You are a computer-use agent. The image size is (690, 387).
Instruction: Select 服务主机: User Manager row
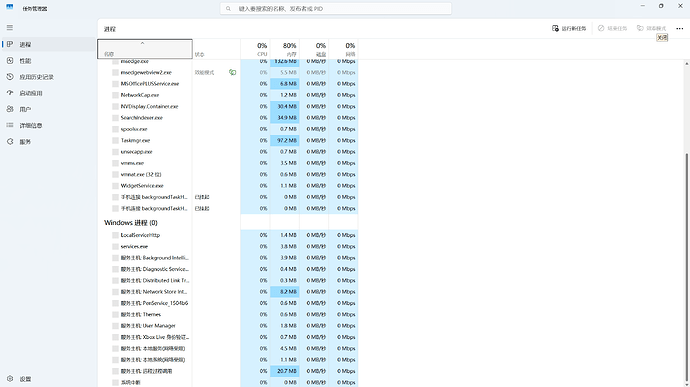[228, 326]
